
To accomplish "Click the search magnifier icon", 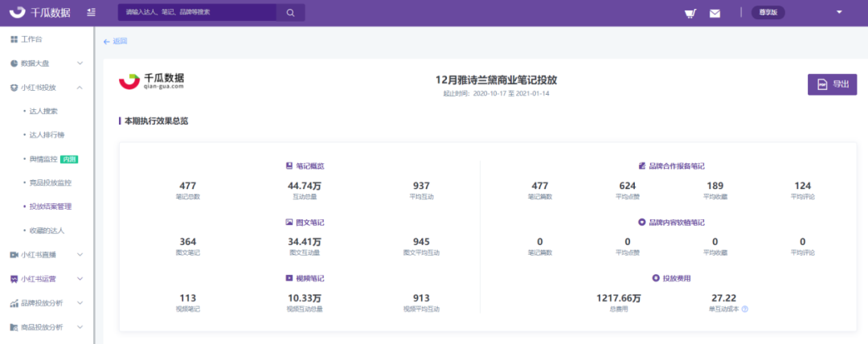I will (x=290, y=13).
